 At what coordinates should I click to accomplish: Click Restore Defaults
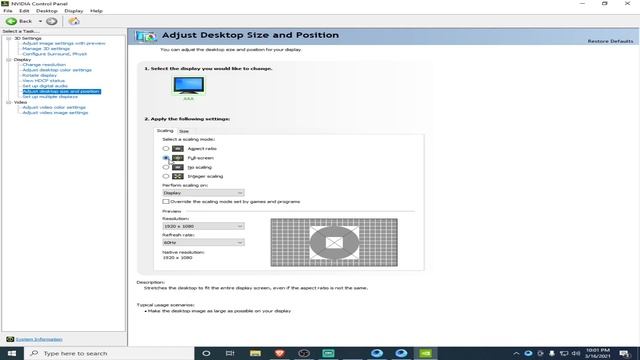pyautogui.click(x=610, y=41)
